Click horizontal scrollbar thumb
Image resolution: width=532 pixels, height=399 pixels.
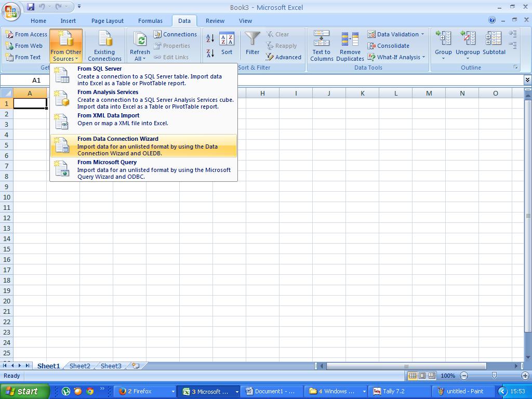click(406, 366)
